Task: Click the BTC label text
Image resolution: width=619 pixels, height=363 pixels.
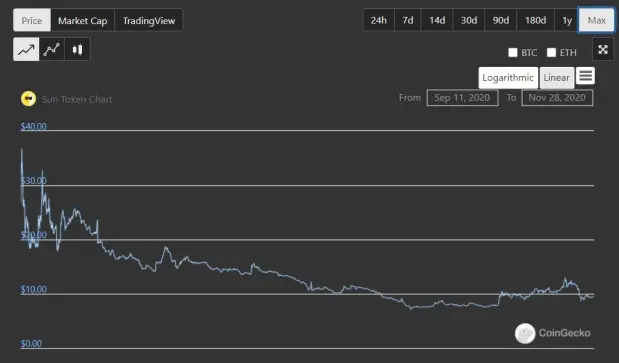Action: [529, 53]
